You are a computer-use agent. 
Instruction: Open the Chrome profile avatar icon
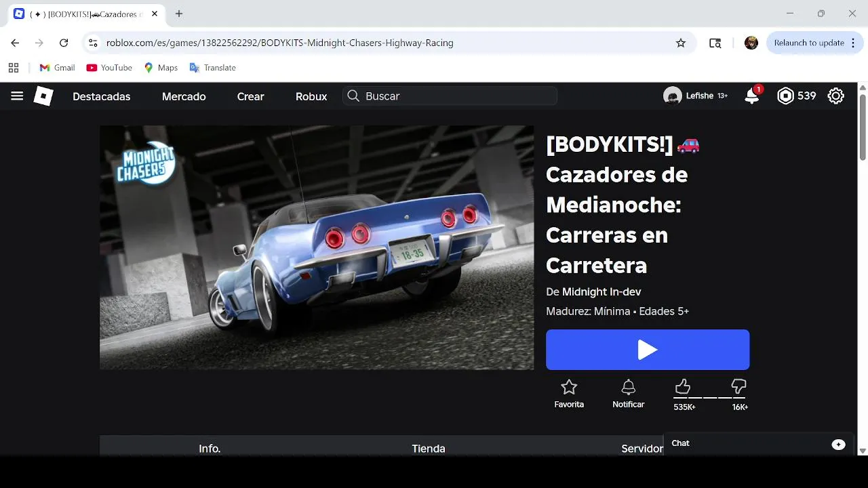(x=751, y=43)
